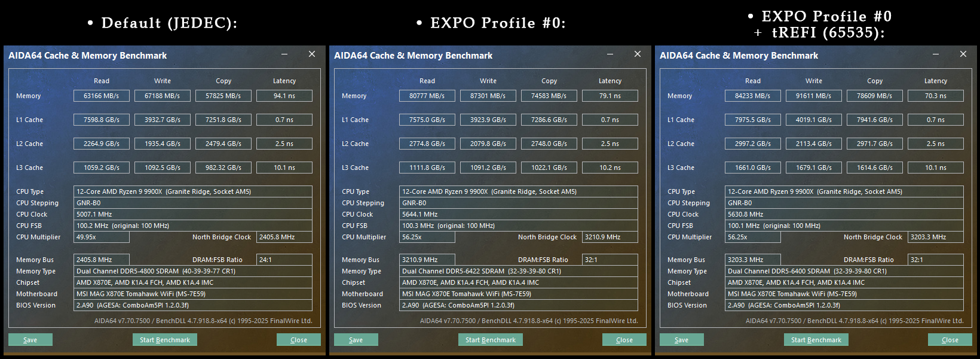Select L2 Cache write value 2113.4 GB/s

coord(814,144)
